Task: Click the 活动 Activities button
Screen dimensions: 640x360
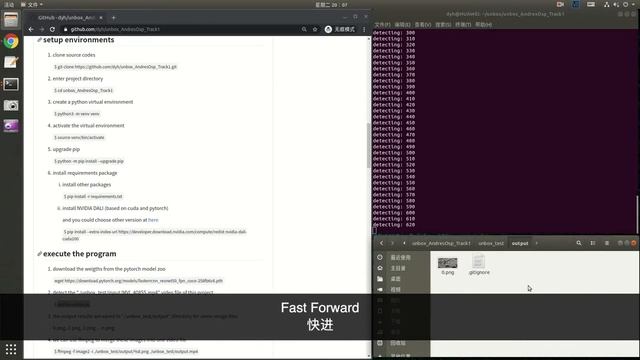Action: 9,4
